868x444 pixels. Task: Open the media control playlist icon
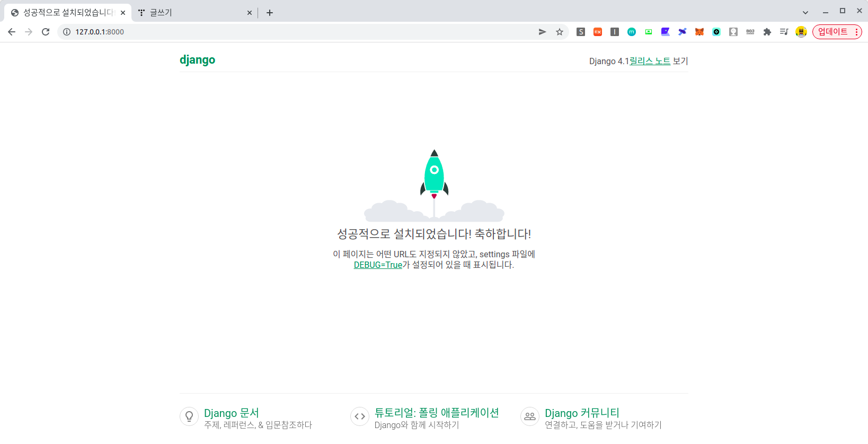(x=784, y=32)
